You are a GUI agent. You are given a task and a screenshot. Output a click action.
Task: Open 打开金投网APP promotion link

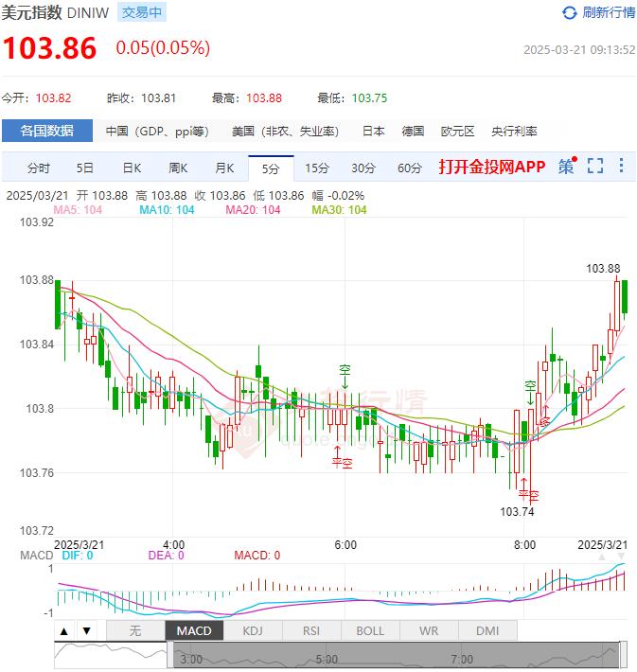click(492, 167)
